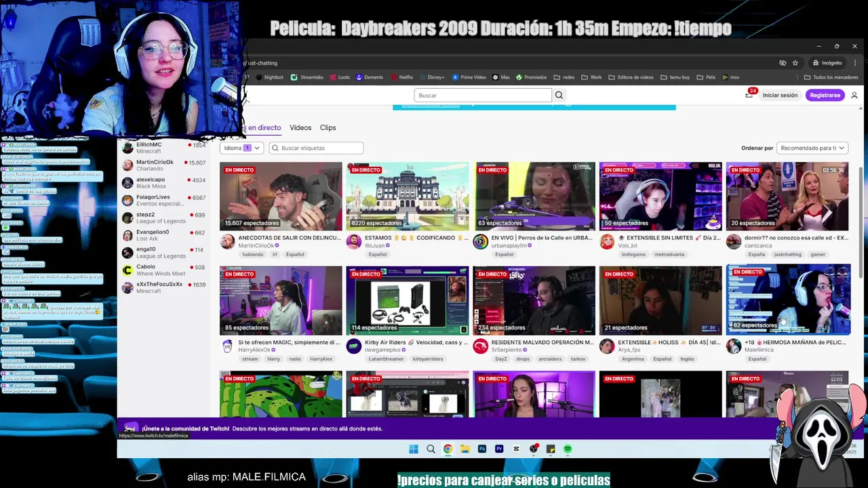Screen dimensions: 868x488
Task: Click the third-party cookies eye icon in address bar
Action: [783, 63]
